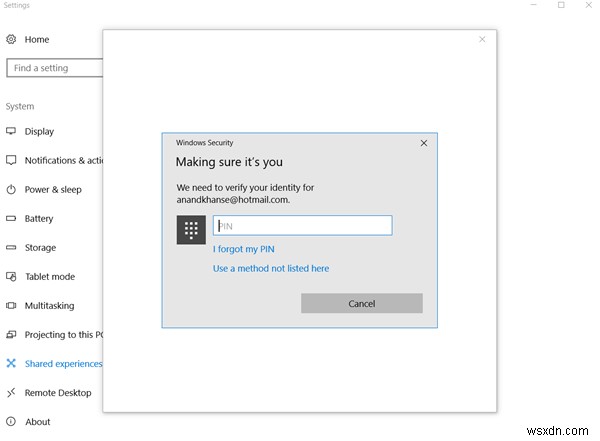The image size is (600, 441).
Task: Open Projecting to this PC settings
Action: point(64,335)
